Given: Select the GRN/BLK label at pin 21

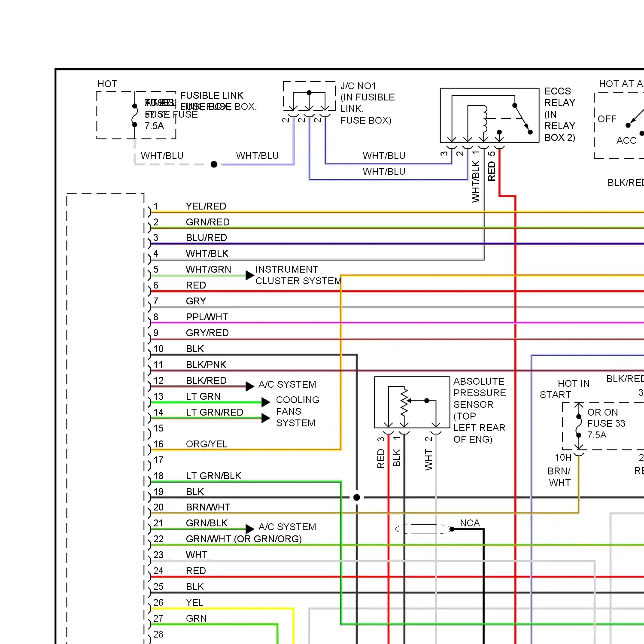Looking at the screenshot, I should 207,523.
